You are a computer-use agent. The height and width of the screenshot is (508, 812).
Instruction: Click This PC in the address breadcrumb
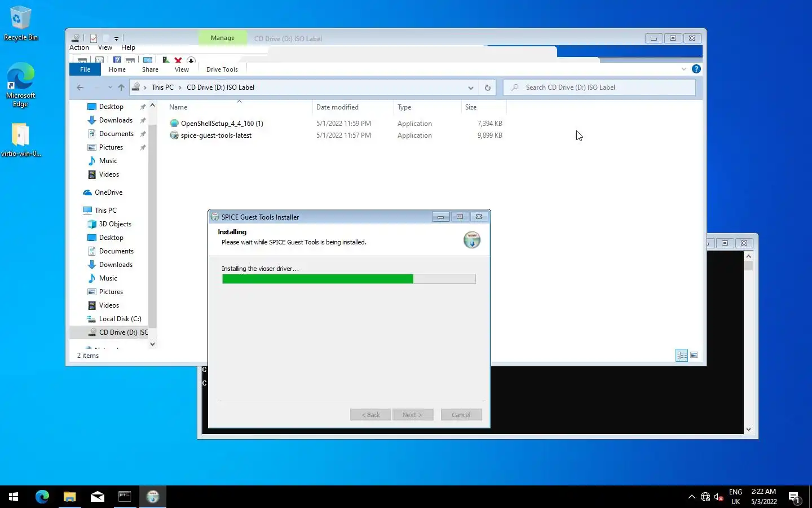pos(162,87)
